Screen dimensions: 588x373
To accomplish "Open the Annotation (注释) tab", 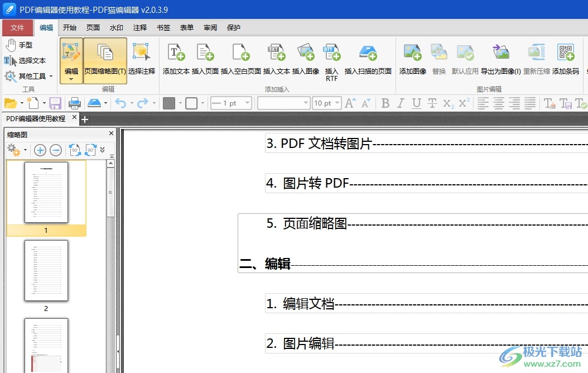I will pos(140,28).
